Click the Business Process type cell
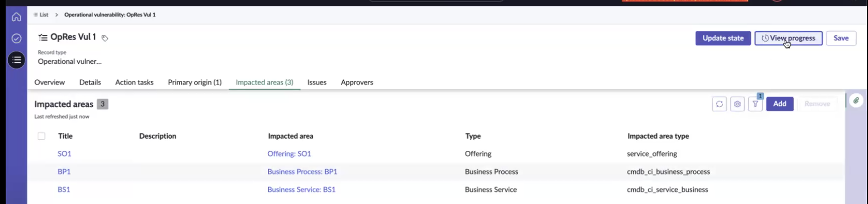 click(491, 172)
